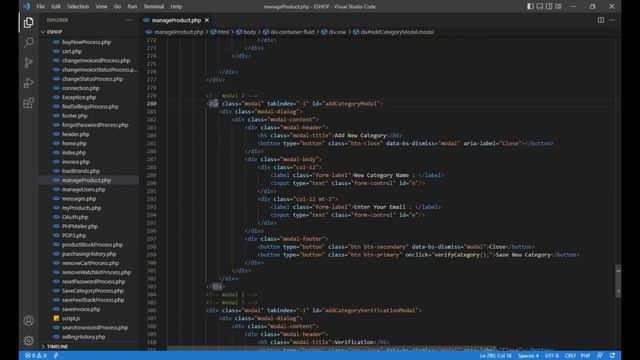Open the Source Control view

(x=29, y=62)
